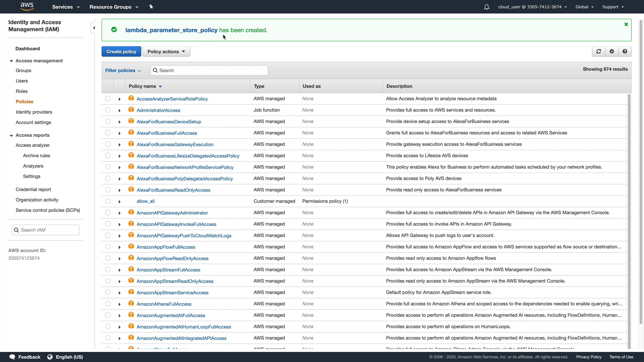Select the AmazonAthenaFullAccess radio button
644x362 pixels.
click(x=107, y=304)
